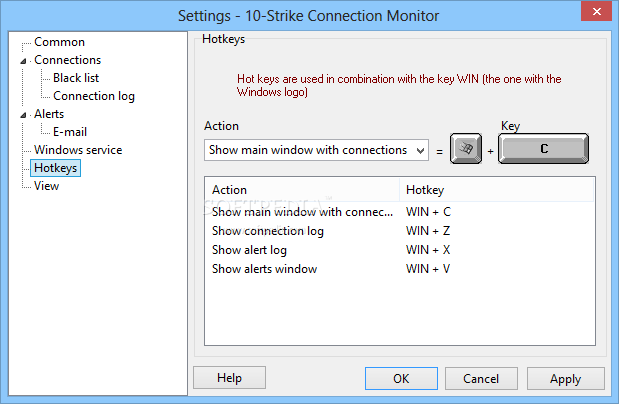This screenshot has width=619, height=404.
Task: Click the C key button
Action: (x=543, y=148)
